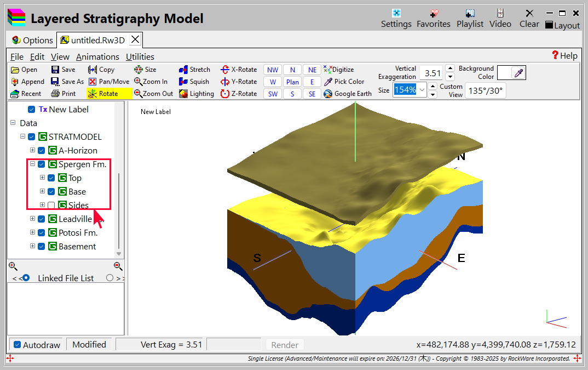Increase Vertical Exaggeration with up arrow
This screenshot has width=588, height=370.
[450, 69]
